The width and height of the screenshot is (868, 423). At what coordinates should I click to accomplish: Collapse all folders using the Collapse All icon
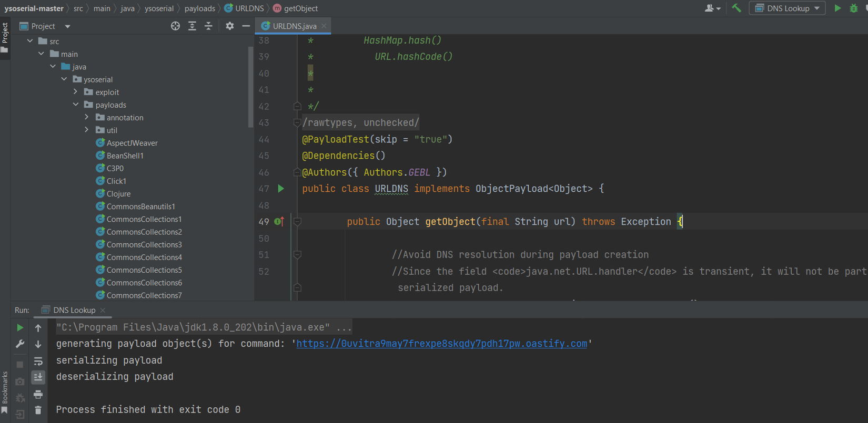pyautogui.click(x=208, y=26)
